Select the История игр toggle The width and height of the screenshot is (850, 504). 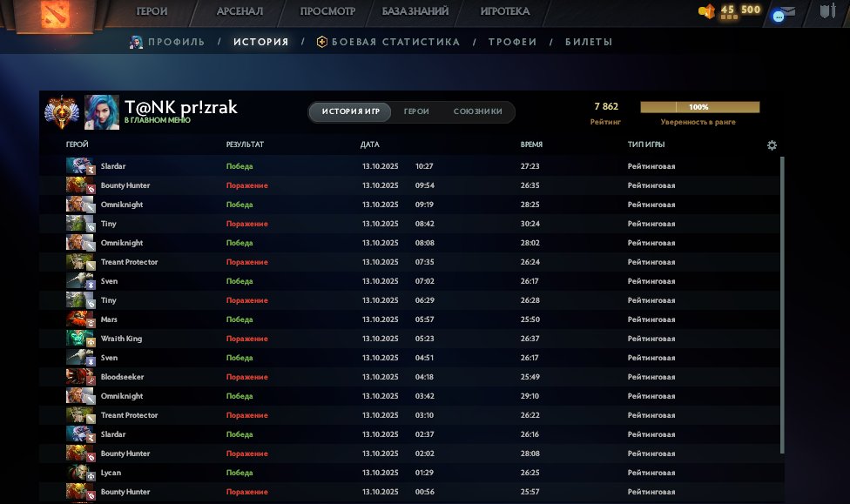(x=350, y=112)
